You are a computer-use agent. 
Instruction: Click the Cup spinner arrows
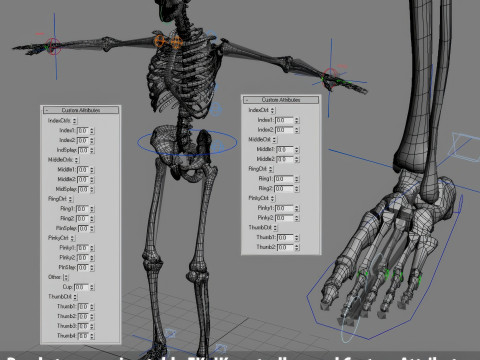click(x=92, y=287)
